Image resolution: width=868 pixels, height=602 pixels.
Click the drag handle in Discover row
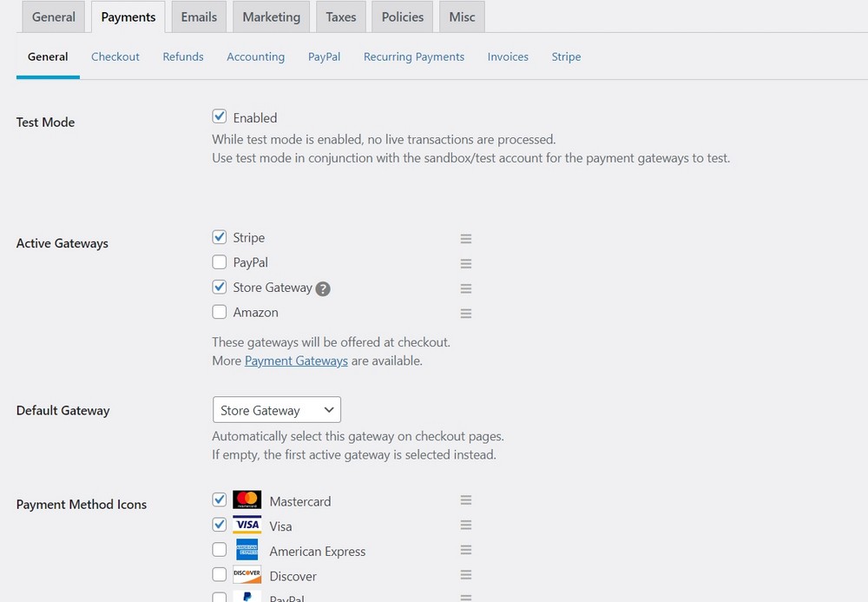pyautogui.click(x=466, y=575)
